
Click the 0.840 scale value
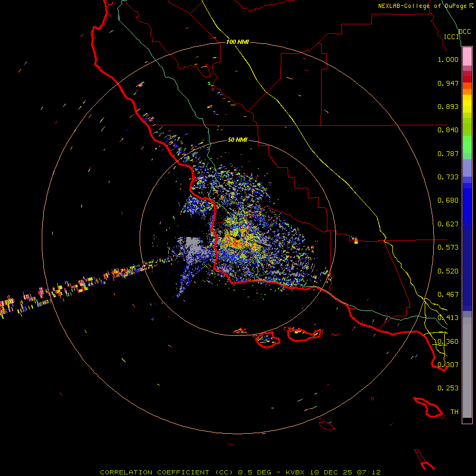click(448, 130)
